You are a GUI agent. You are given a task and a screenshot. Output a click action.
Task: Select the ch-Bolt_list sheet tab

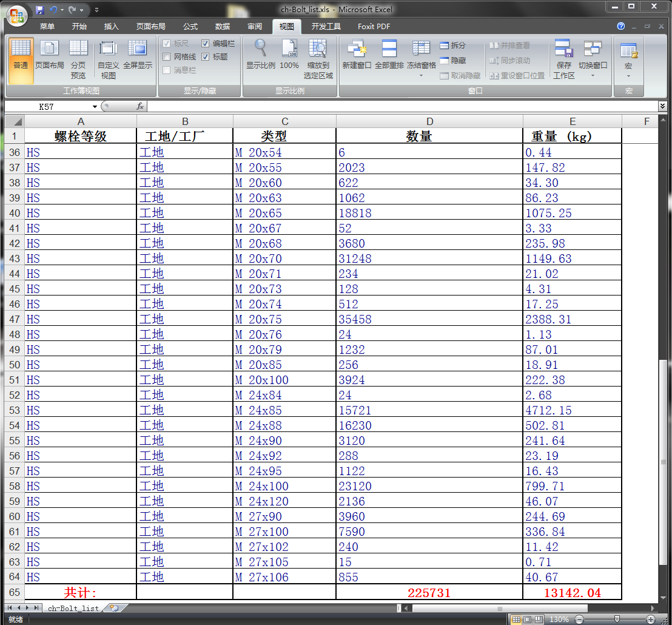pyautogui.click(x=73, y=608)
